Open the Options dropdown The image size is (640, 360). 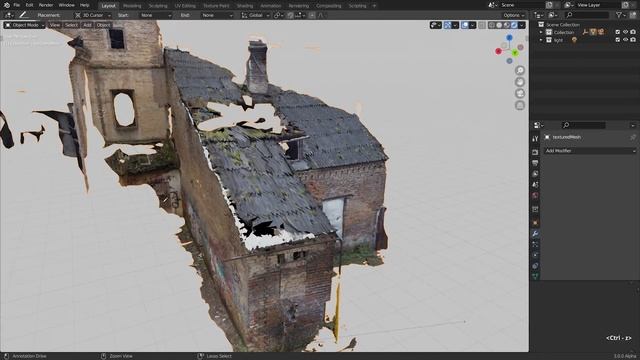click(513, 15)
